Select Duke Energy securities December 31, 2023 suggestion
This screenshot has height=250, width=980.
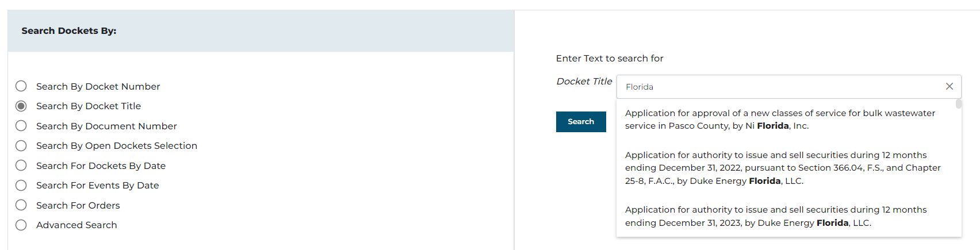(776, 216)
